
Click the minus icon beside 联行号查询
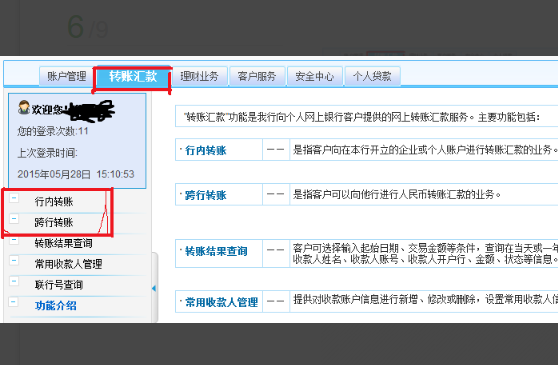tap(14, 281)
